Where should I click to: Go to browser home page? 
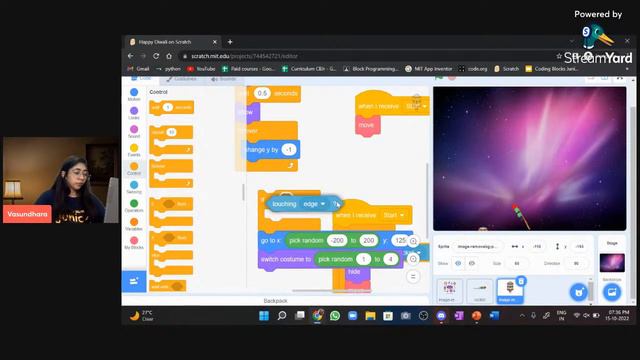click(x=169, y=56)
